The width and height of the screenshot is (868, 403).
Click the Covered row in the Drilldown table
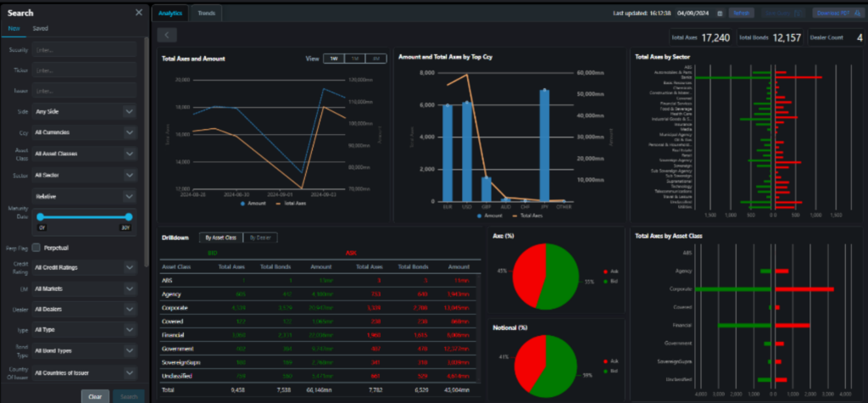tap(320, 322)
